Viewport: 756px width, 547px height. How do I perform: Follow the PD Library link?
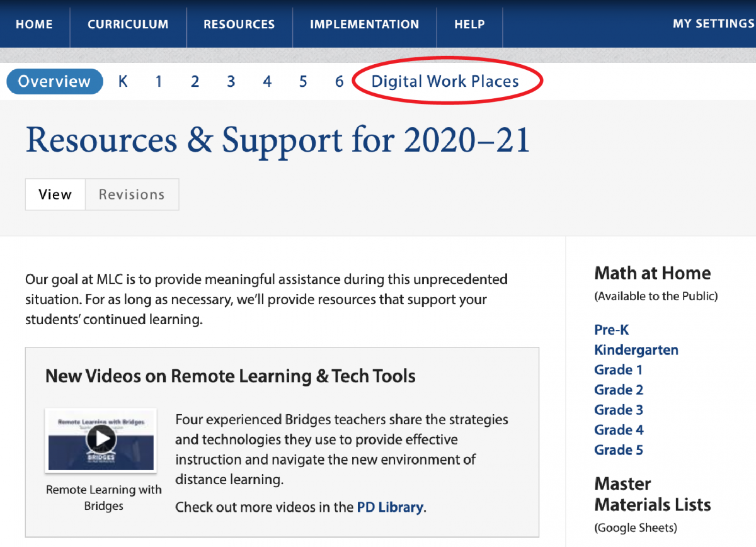coord(391,507)
